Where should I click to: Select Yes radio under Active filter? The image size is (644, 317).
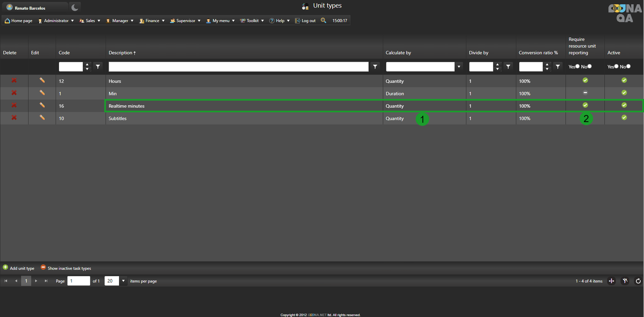tap(616, 66)
